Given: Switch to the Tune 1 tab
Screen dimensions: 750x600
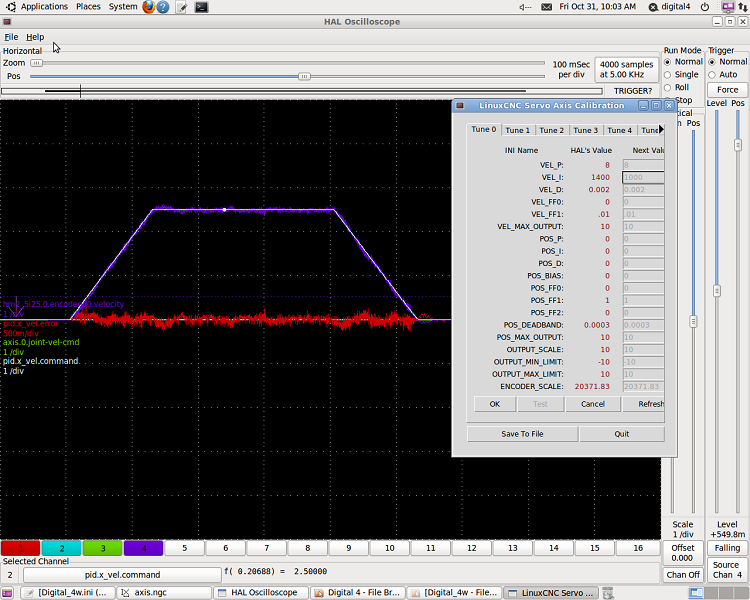Looking at the screenshot, I should pyautogui.click(x=518, y=130).
